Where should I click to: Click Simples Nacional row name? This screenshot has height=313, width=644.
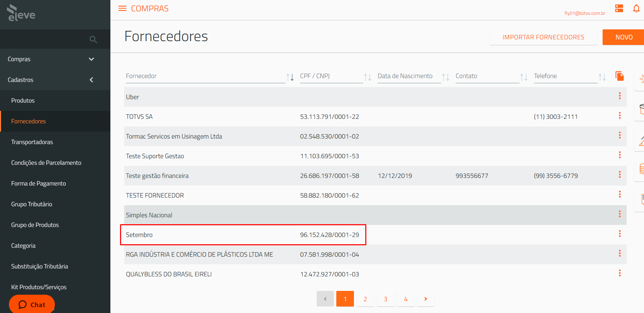(x=149, y=215)
